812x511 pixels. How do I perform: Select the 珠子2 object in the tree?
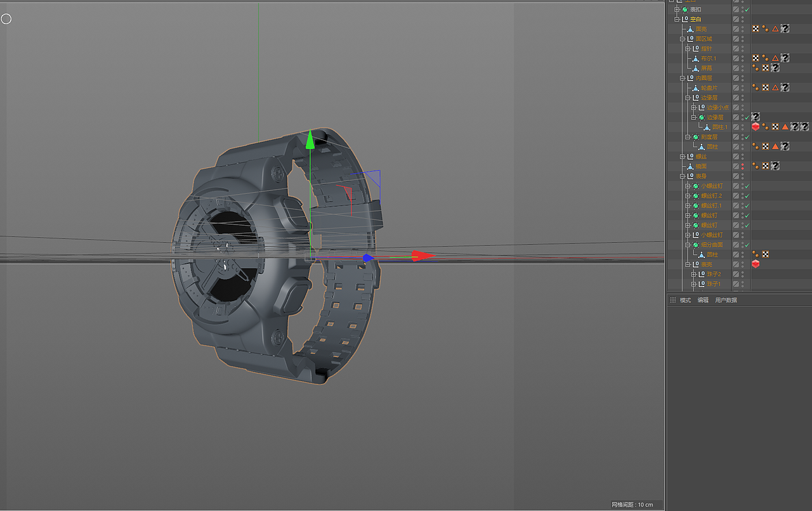(x=714, y=274)
